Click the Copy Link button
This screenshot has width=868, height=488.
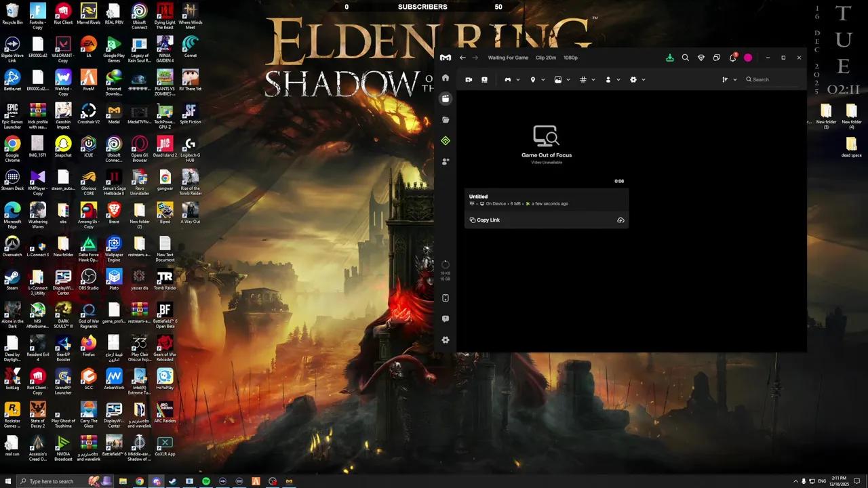(485, 220)
